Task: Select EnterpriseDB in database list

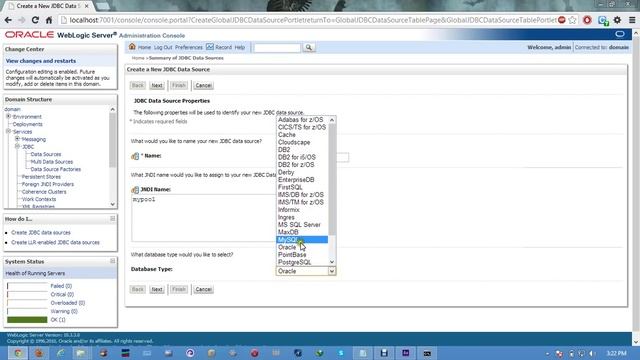Action: point(302,180)
